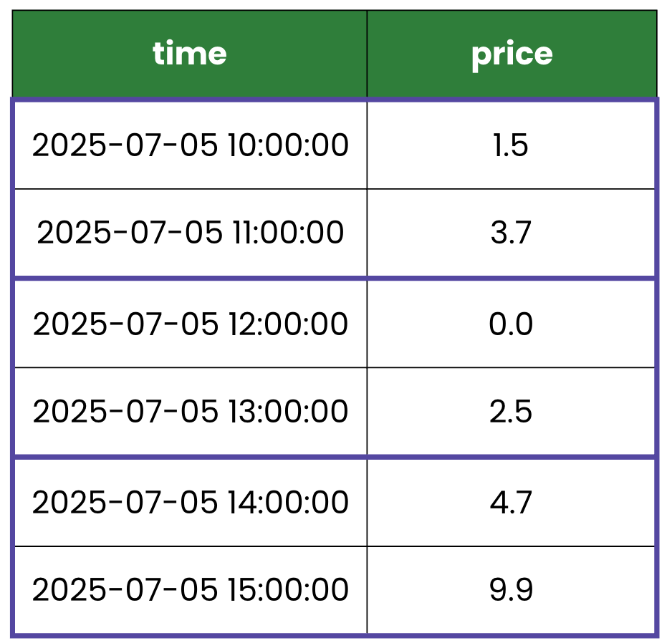Pick the 2025-07-05 11:00:00 time cell
The width and height of the screenshot is (672, 643).
coord(190,233)
